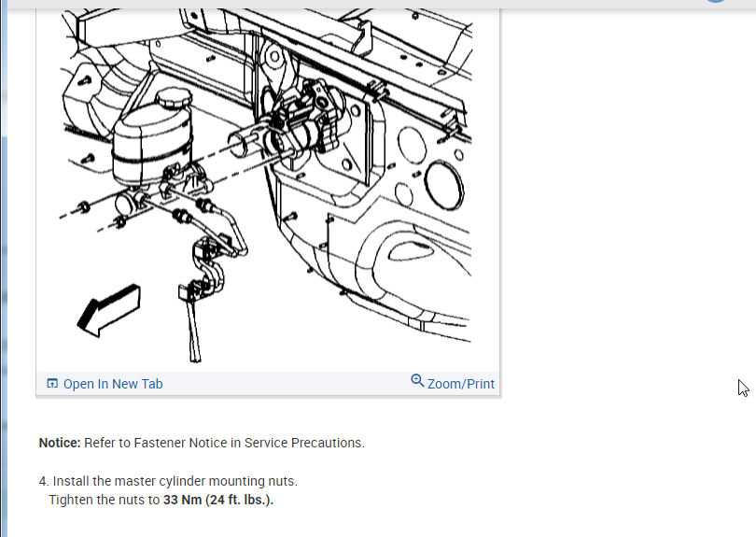This screenshot has width=756, height=537.
Task: Click the magnifier icon beside Zoom/Print
Action: click(x=417, y=381)
